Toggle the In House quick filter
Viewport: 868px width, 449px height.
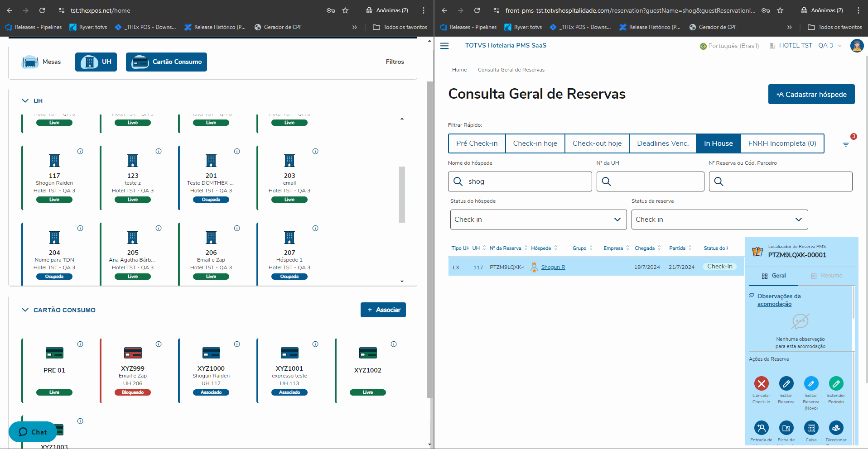coord(718,143)
